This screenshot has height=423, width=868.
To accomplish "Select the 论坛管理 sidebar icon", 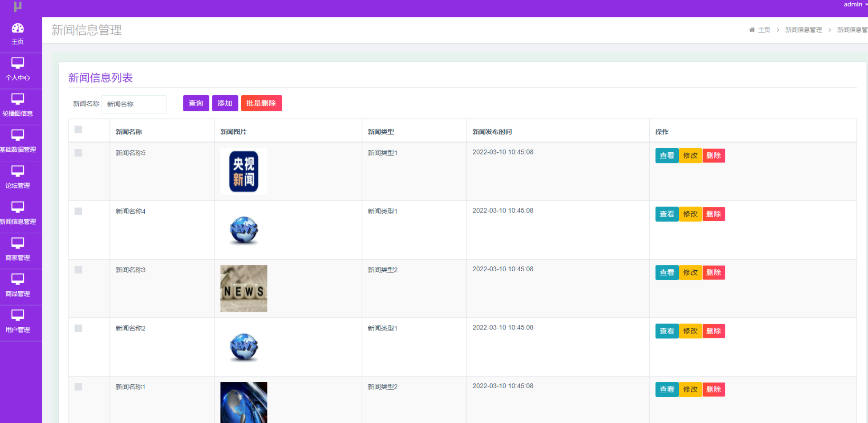I will 18,171.
